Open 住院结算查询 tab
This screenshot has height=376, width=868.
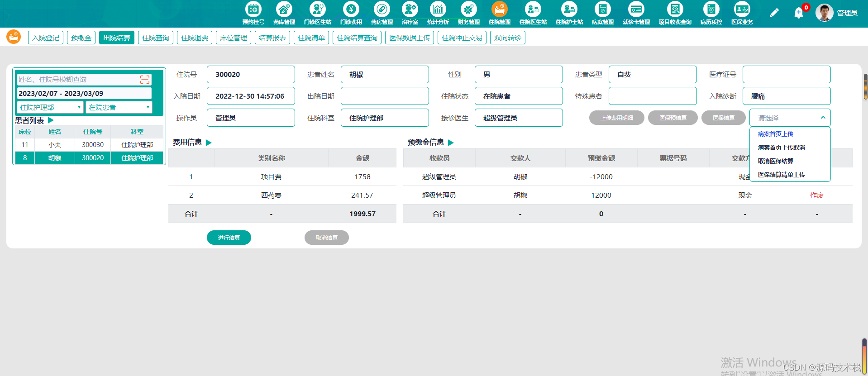pos(357,38)
